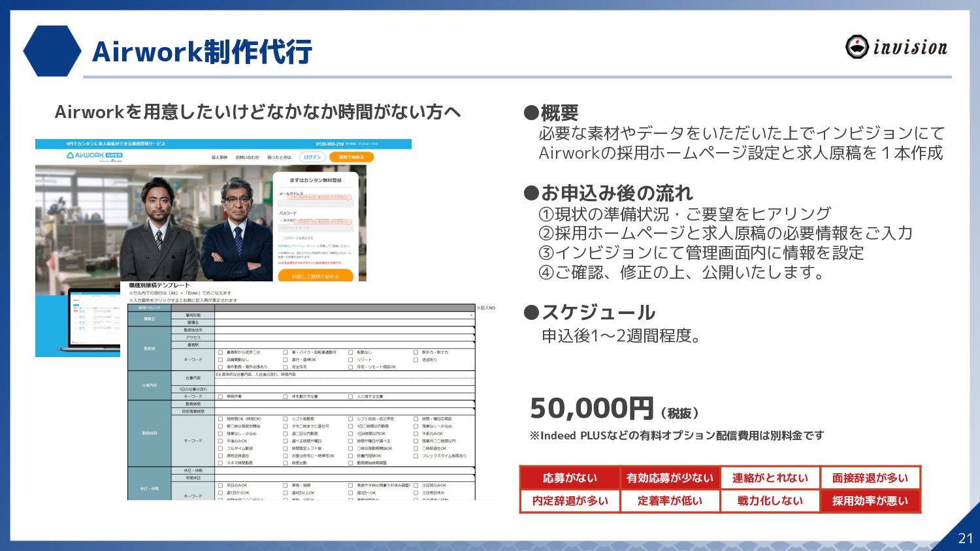Click the 申込後1〜2週間程度。 text
This screenshot has width=980, height=551.
coord(622,336)
